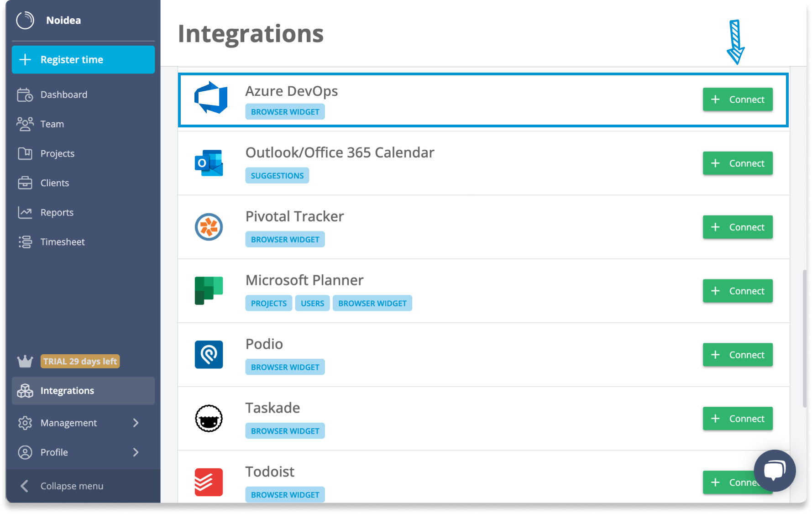Connect the Azure DevOps integration
Image resolution: width=812 pixels, height=514 pixels.
coord(737,99)
